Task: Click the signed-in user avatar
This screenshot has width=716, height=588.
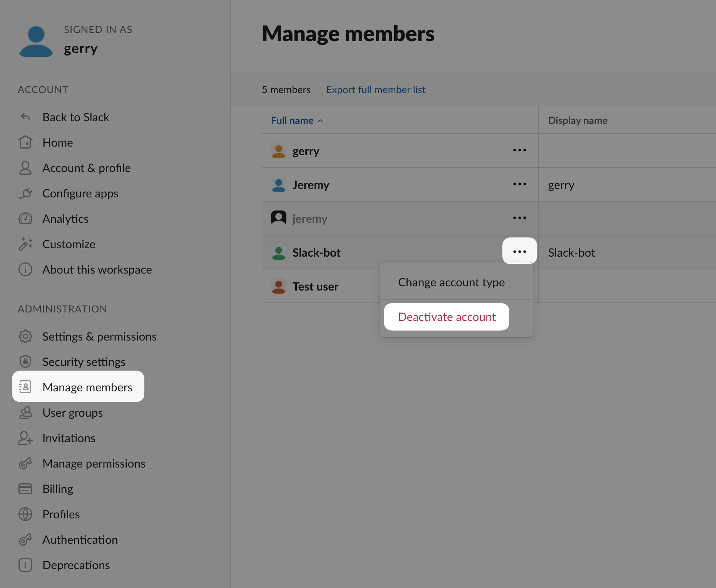Action: pyautogui.click(x=36, y=41)
